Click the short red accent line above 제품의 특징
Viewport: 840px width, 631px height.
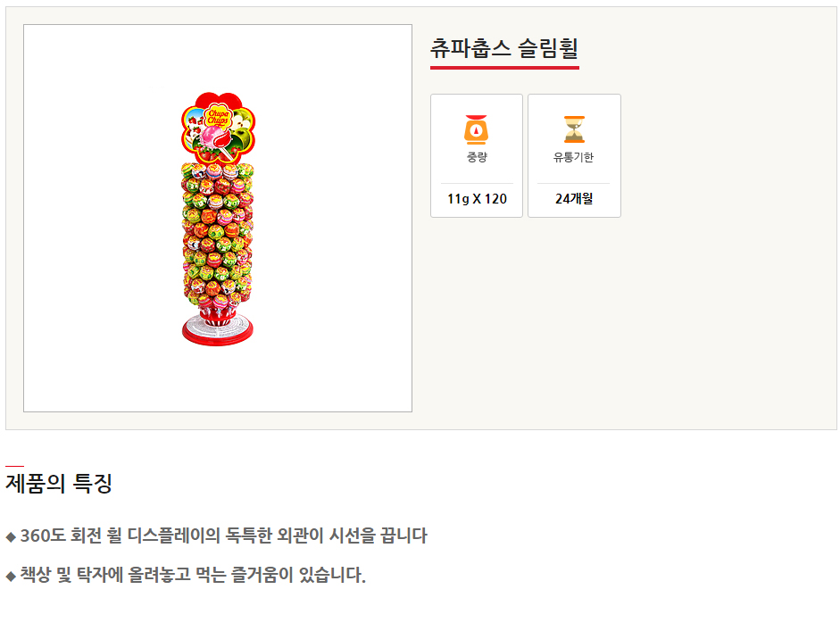pos(14,466)
